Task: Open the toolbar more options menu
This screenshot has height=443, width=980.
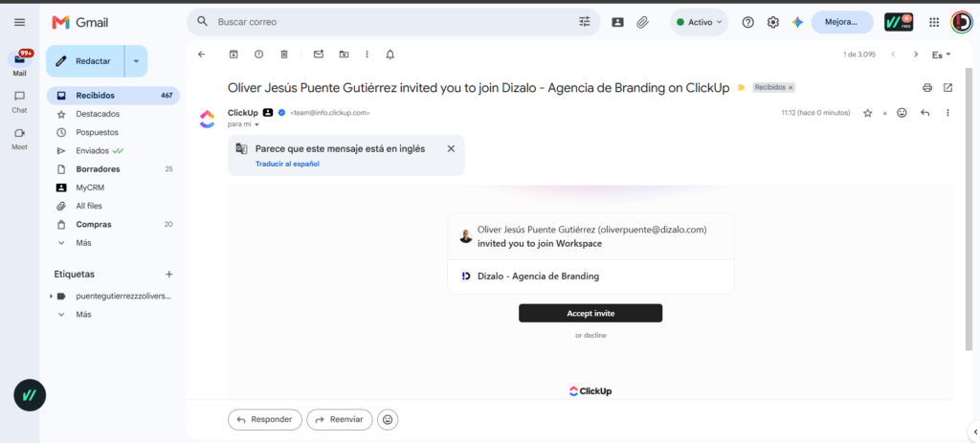Action: tap(367, 55)
